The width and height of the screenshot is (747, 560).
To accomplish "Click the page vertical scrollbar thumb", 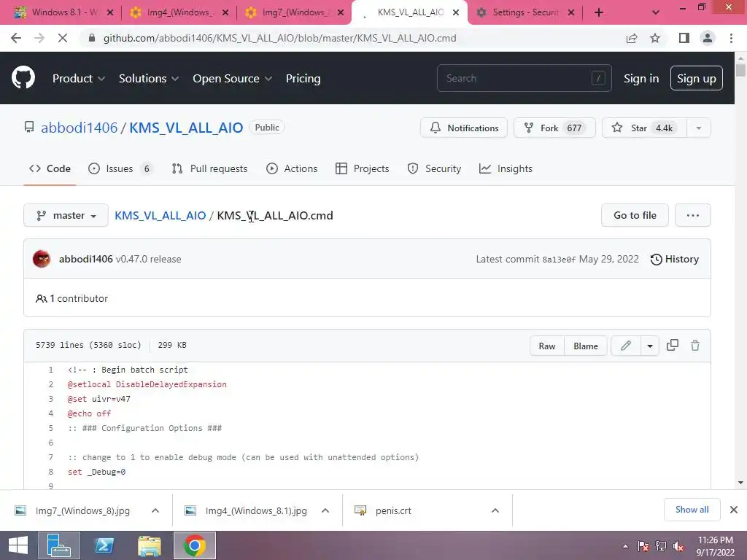I will point(740,70).
